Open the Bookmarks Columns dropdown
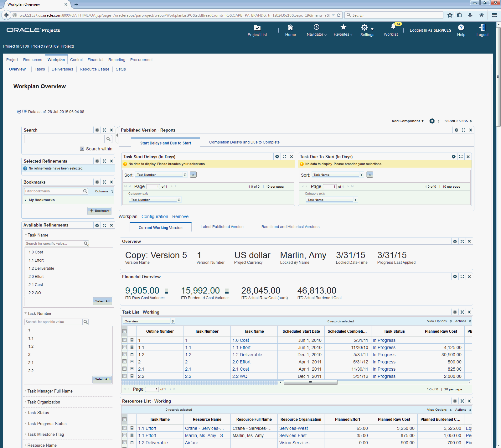 click(x=104, y=191)
